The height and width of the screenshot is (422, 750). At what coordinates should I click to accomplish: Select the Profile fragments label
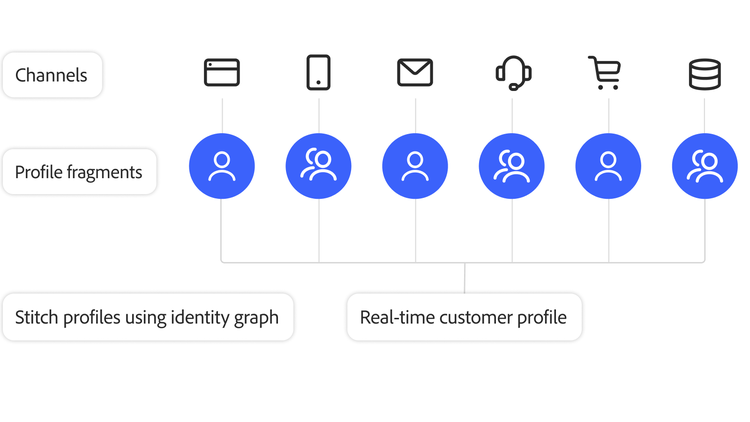click(x=79, y=172)
